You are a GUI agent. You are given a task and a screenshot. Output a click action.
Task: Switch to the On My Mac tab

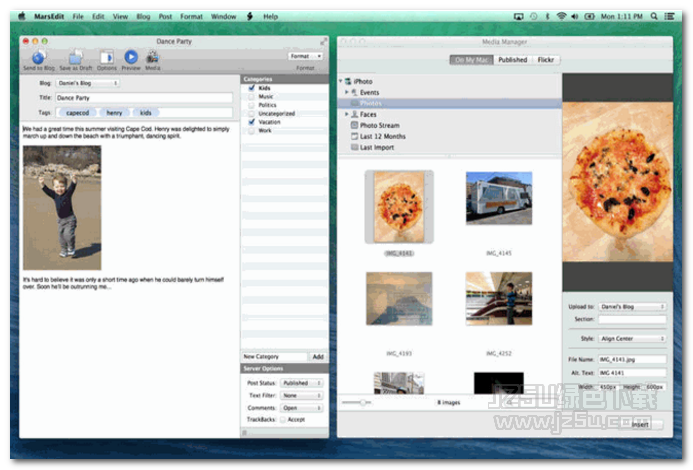pyautogui.click(x=472, y=60)
